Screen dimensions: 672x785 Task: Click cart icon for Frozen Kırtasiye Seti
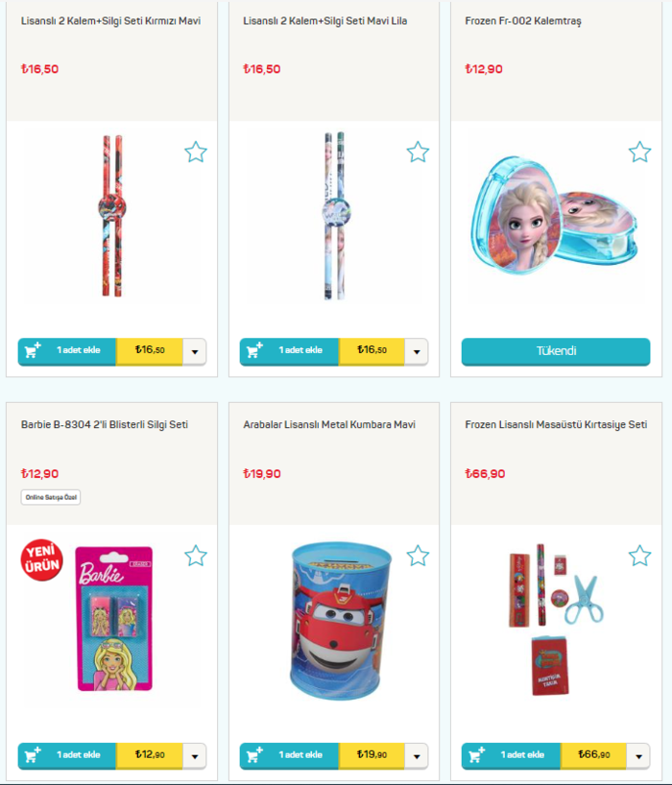tap(477, 754)
